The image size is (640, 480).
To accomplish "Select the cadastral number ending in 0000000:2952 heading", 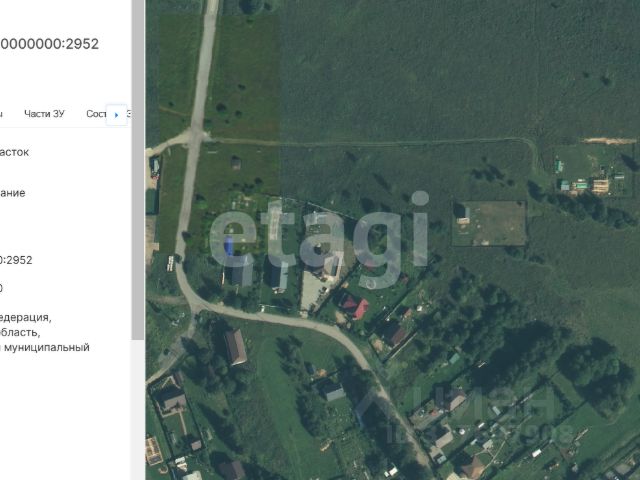I will pyautogui.click(x=49, y=44).
